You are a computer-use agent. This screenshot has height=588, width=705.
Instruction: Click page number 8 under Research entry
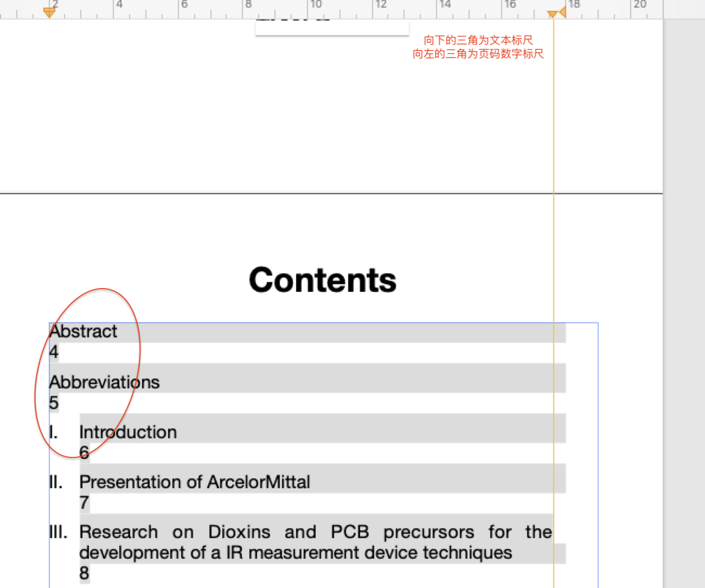pos(84,573)
